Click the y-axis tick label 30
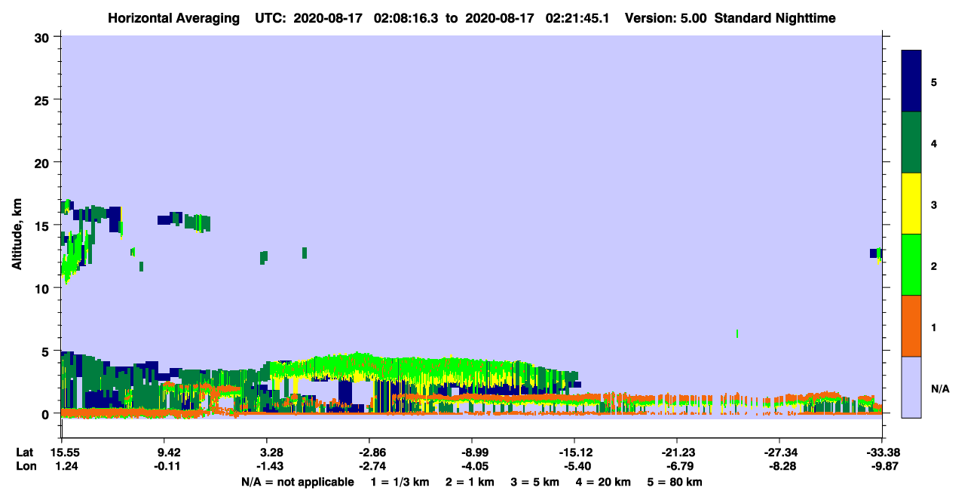This screenshot has width=980, height=503. point(44,37)
